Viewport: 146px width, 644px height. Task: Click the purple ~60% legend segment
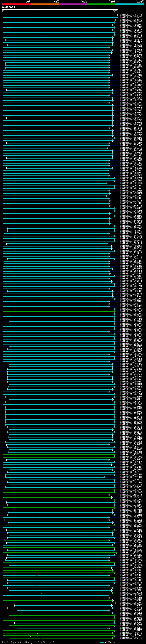tap(73, 4)
